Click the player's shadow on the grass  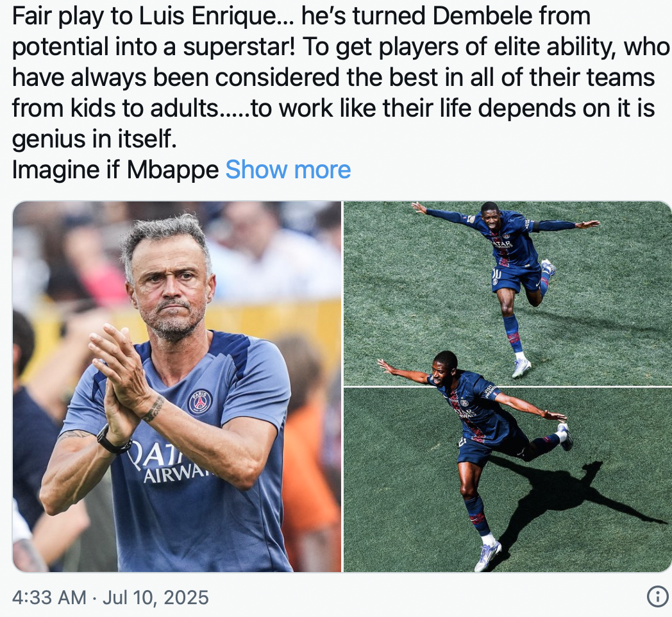[x=575, y=497]
